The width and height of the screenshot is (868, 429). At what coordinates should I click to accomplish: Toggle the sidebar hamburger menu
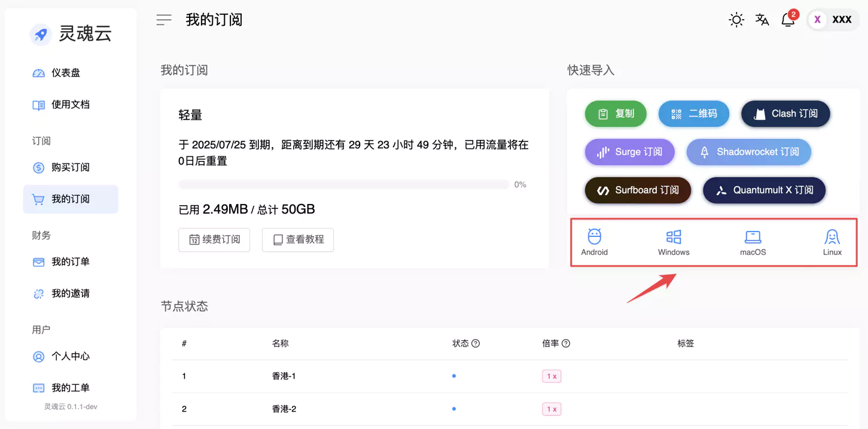point(164,20)
